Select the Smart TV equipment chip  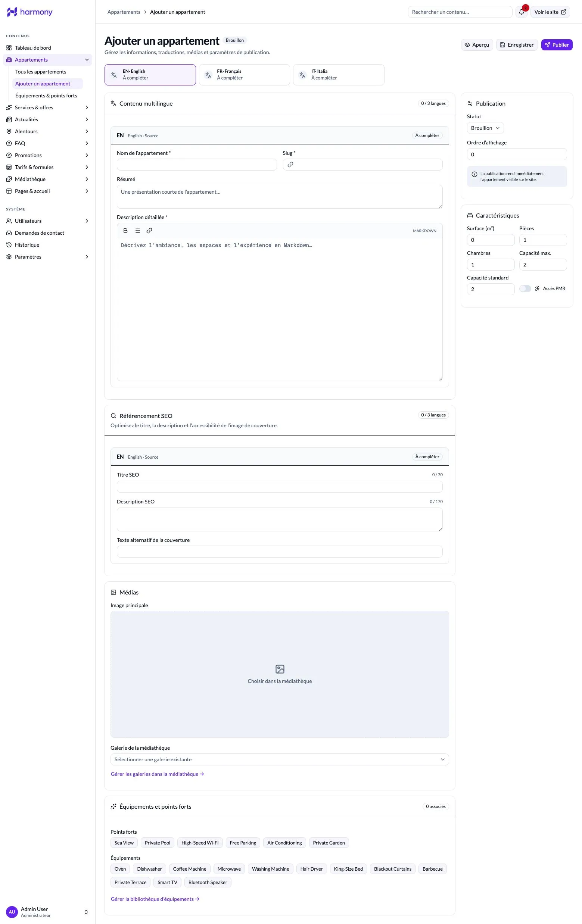[x=167, y=882]
